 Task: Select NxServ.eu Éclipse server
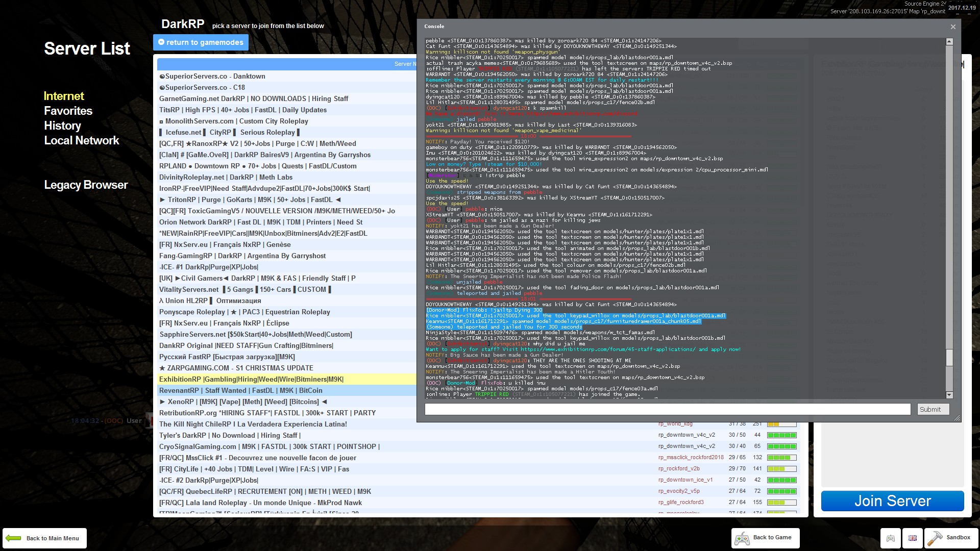(x=287, y=323)
